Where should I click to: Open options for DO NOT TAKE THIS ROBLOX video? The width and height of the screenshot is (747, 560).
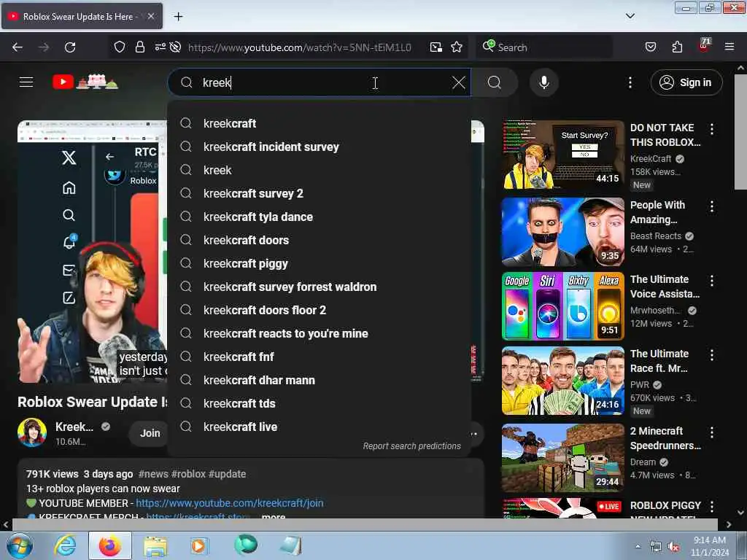712,128
